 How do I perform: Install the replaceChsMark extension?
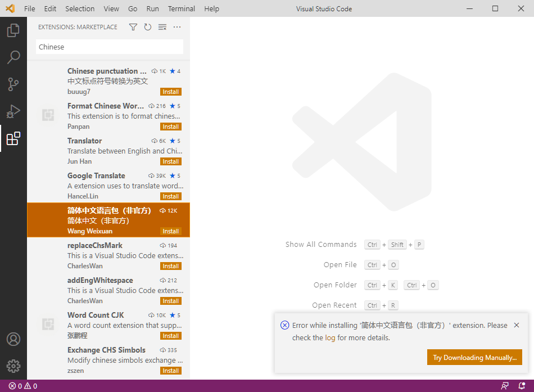tap(171, 266)
